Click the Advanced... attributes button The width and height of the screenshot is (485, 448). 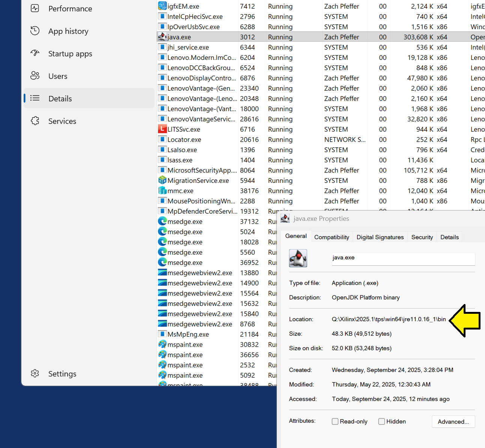[x=453, y=422]
